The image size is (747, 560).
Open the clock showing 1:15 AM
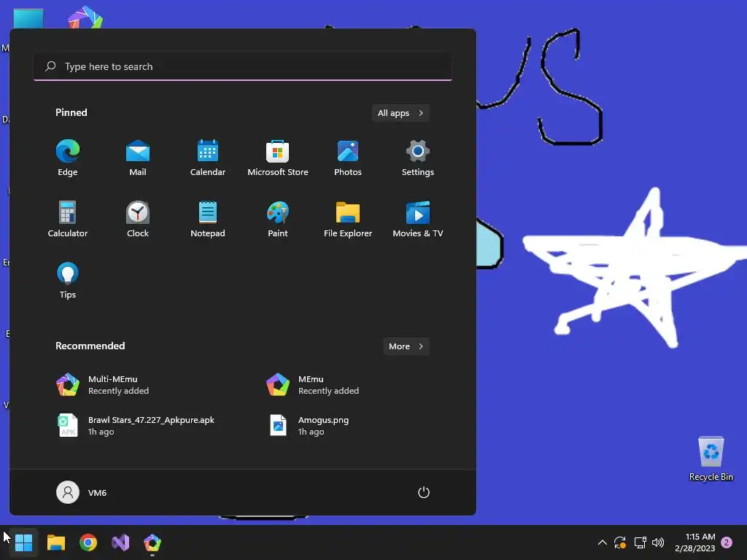click(x=695, y=542)
